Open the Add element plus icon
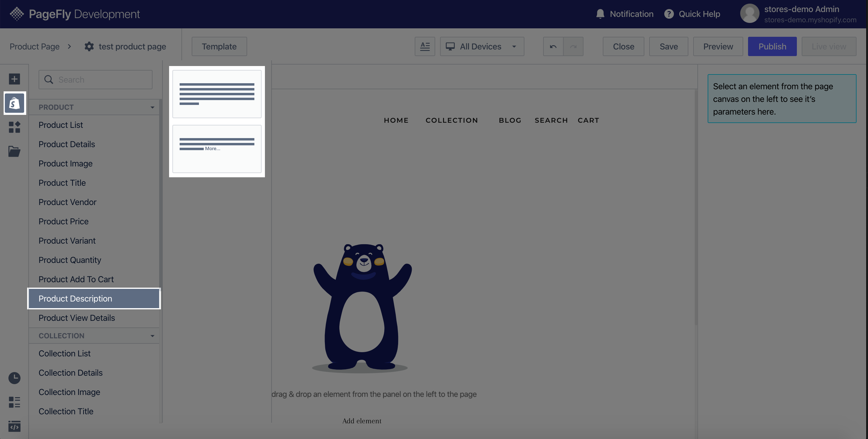The height and width of the screenshot is (439, 868). point(14,79)
